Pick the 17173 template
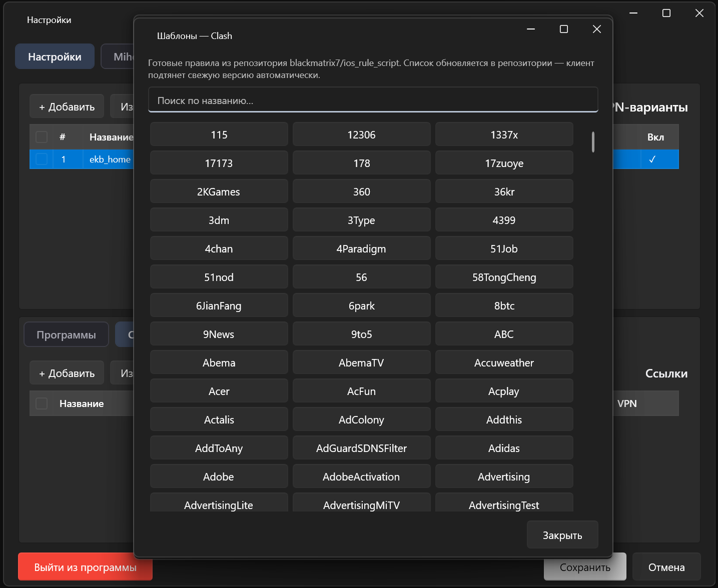Image resolution: width=718 pixels, height=588 pixels. pos(219,163)
